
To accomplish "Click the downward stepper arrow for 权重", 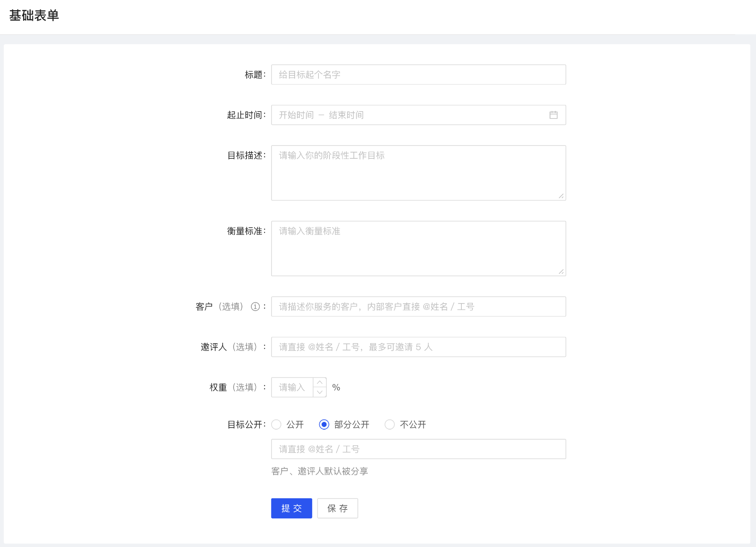I will click(x=320, y=391).
